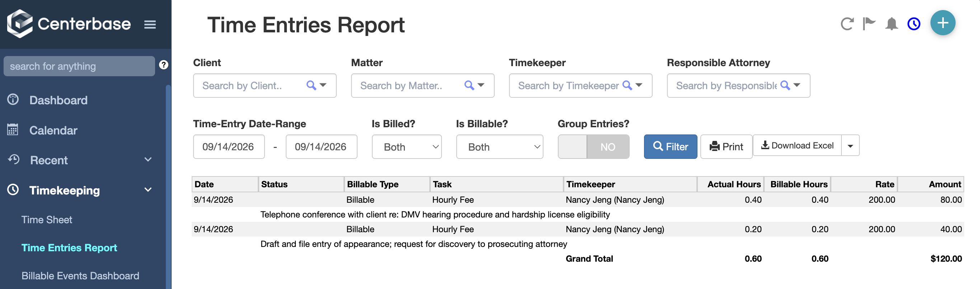
Task: Collapse the Timekeeping section chevron
Action: (148, 190)
